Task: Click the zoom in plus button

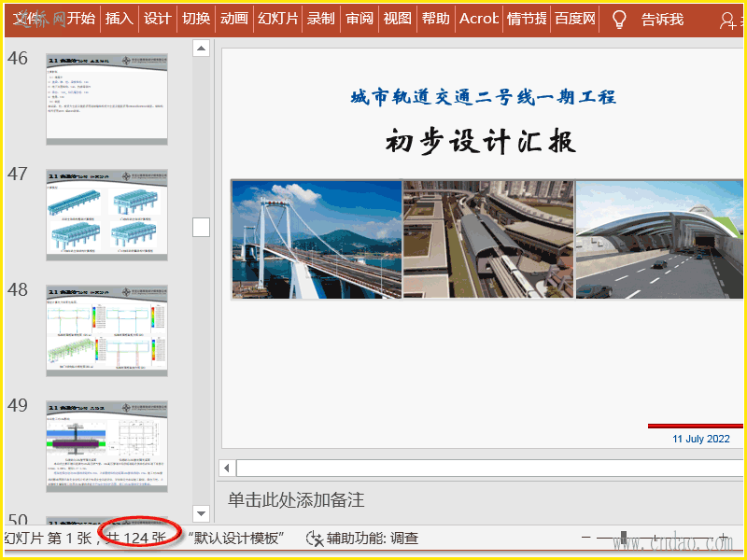Action: pyautogui.click(x=725, y=539)
